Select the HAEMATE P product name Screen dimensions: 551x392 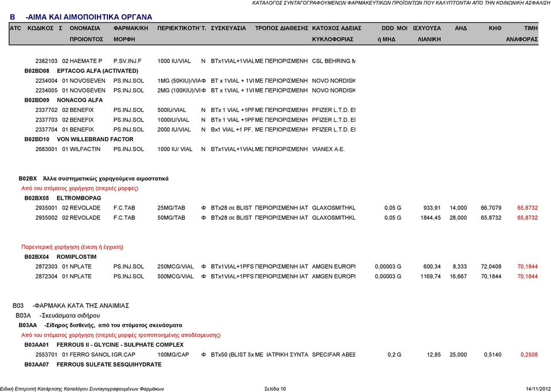pos(86,61)
